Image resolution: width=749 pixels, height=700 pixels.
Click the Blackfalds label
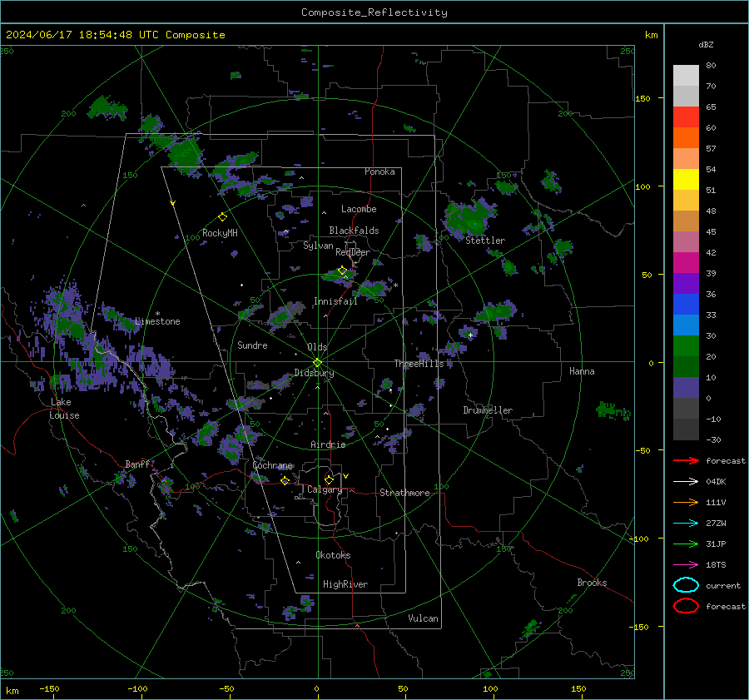tap(354, 231)
